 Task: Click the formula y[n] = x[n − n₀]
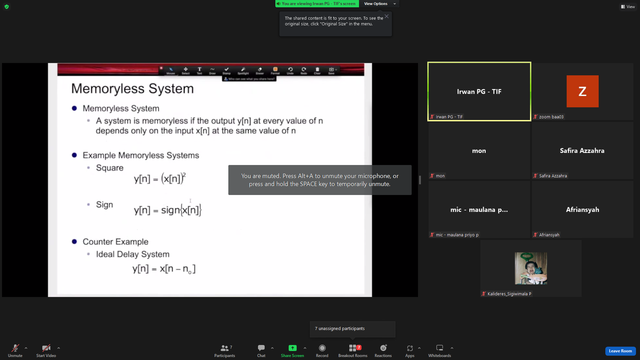164,269
